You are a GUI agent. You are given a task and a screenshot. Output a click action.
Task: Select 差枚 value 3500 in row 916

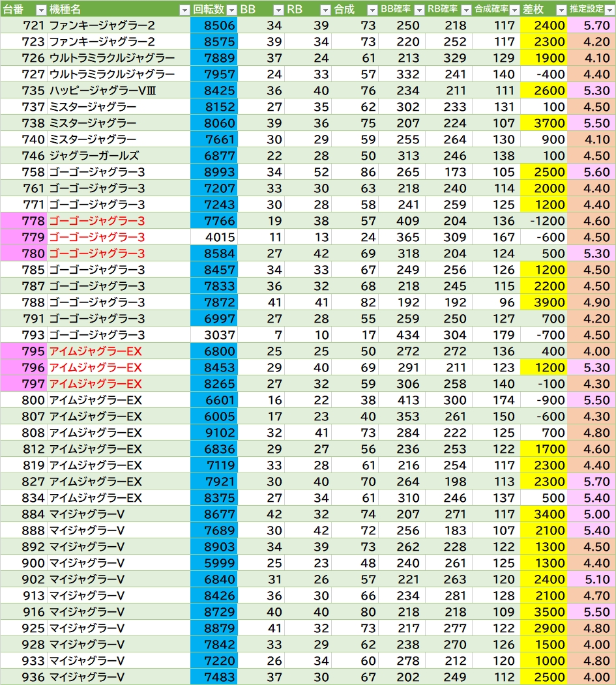pos(544,612)
